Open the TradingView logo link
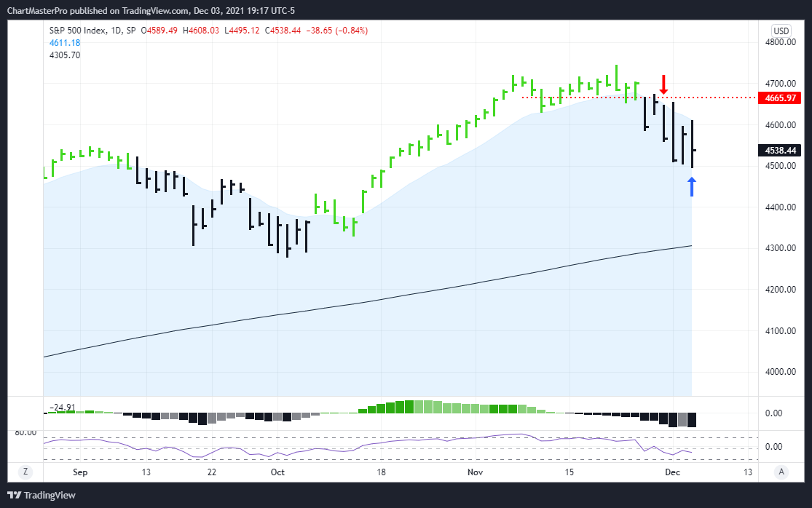Image resolution: width=812 pixels, height=508 pixels. (x=42, y=495)
